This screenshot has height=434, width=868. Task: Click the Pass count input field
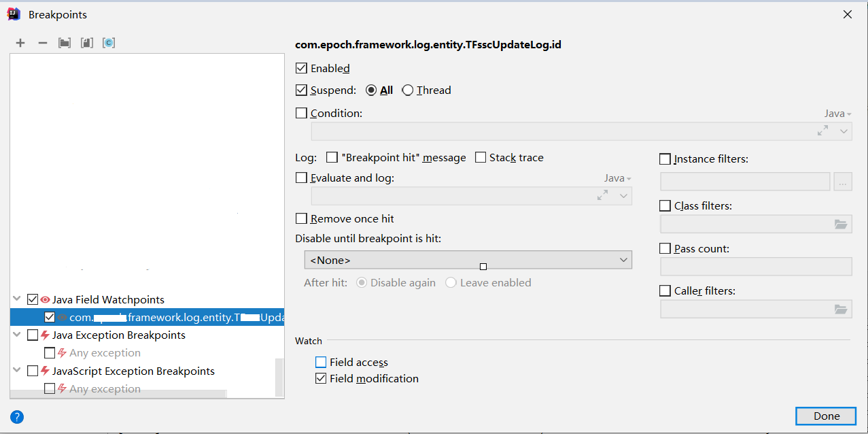pyautogui.click(x=756, y=267)
